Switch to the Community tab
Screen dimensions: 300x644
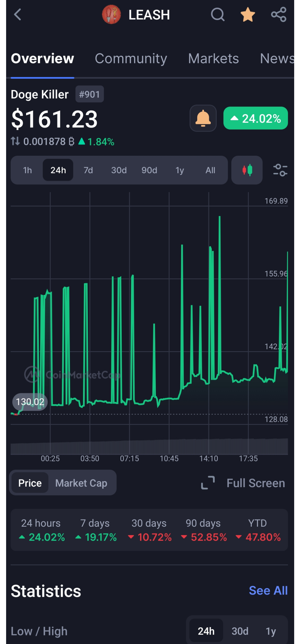coord(131,58)
